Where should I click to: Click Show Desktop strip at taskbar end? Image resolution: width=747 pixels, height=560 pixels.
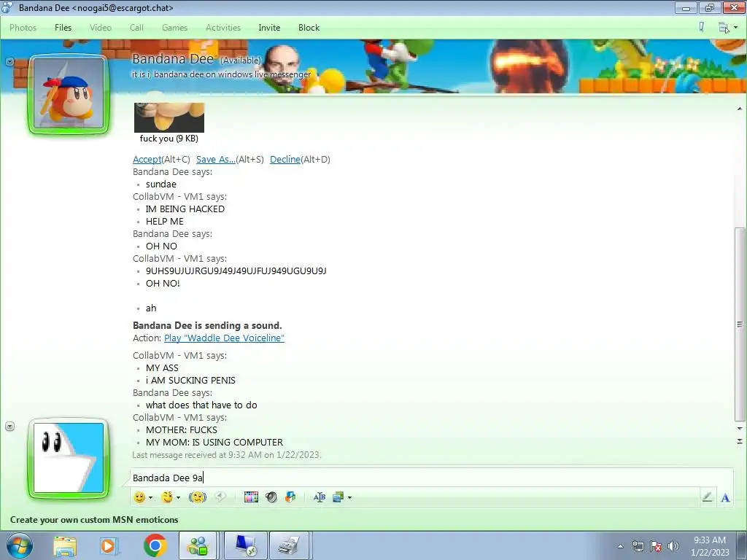(742, 545)
